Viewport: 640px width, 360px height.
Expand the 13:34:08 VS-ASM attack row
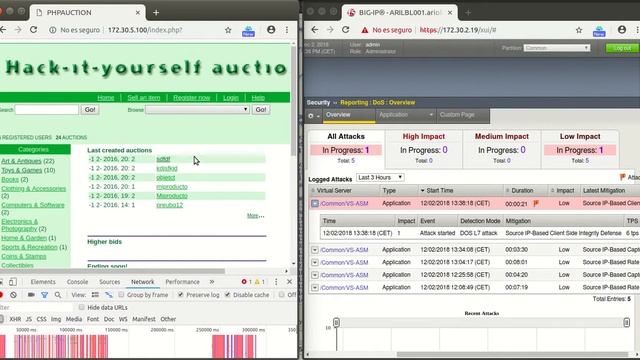tap(315, 250)
